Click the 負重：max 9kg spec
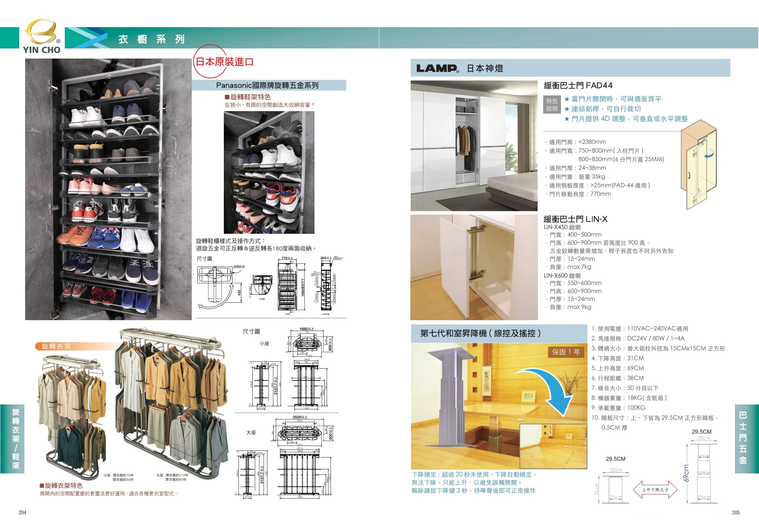This screenshot has height=532, width=759. tap(569, 307)
